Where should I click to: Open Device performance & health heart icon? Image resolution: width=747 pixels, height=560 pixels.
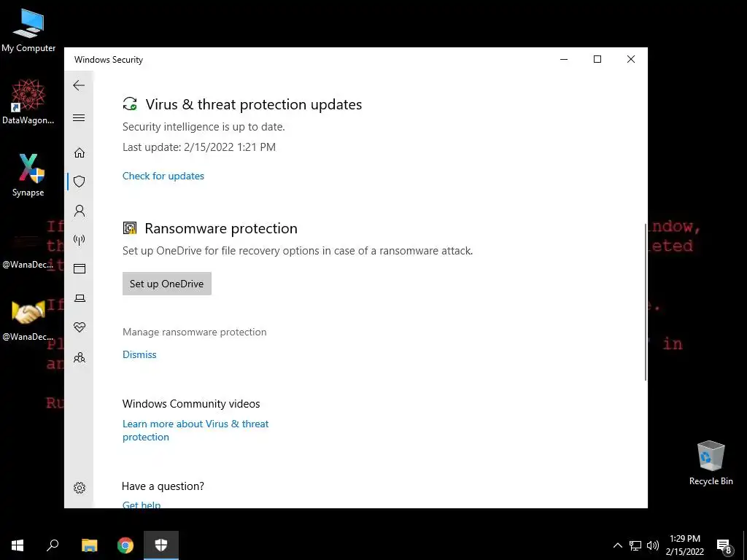coord(80,327)
